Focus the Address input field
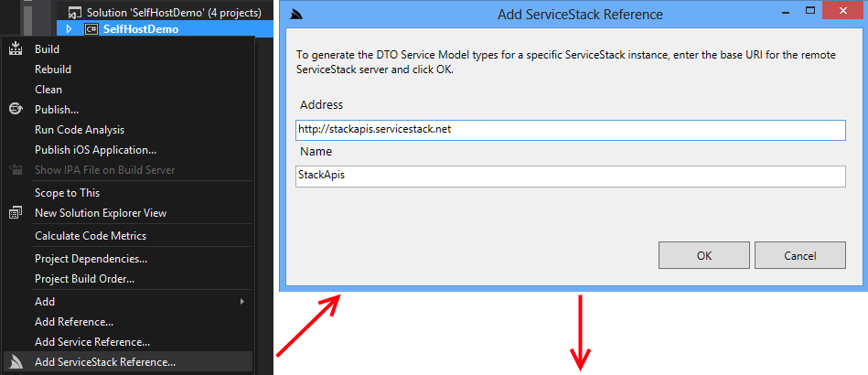The image size is (868, 375). (x=570, y=130)
